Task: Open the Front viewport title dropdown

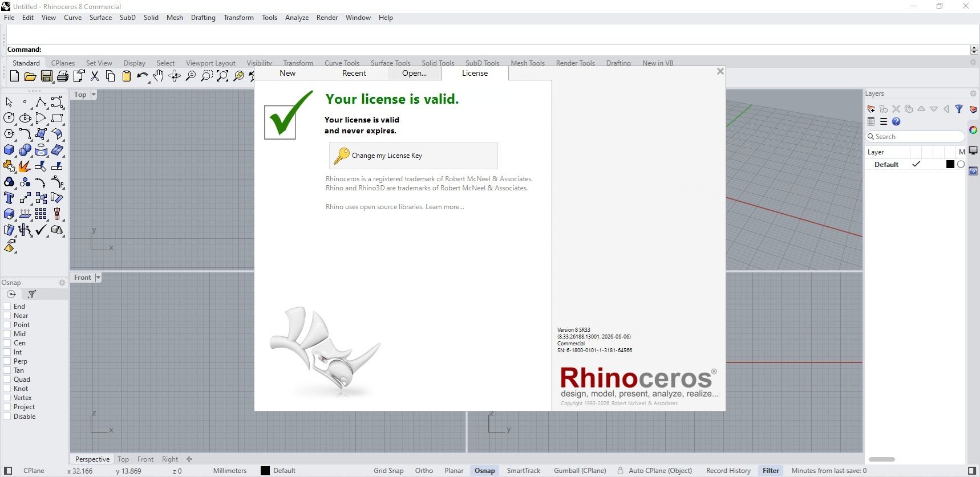Action: pyautogui.click(x=98, y=278)
